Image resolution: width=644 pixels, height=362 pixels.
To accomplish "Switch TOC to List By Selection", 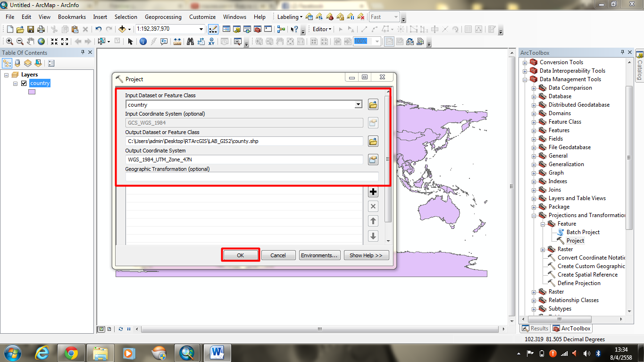I will tap(38, 63).
